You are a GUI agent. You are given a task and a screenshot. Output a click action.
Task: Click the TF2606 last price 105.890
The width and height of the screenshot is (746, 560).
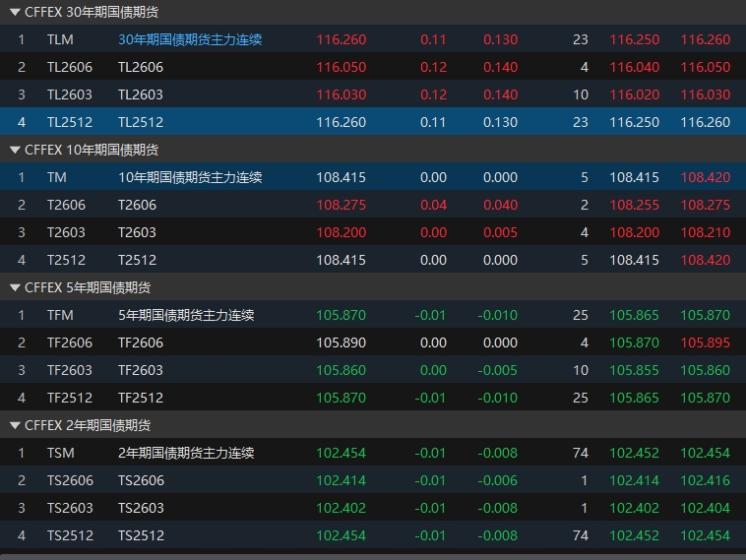pyautogui.click(x=342, y=342)
